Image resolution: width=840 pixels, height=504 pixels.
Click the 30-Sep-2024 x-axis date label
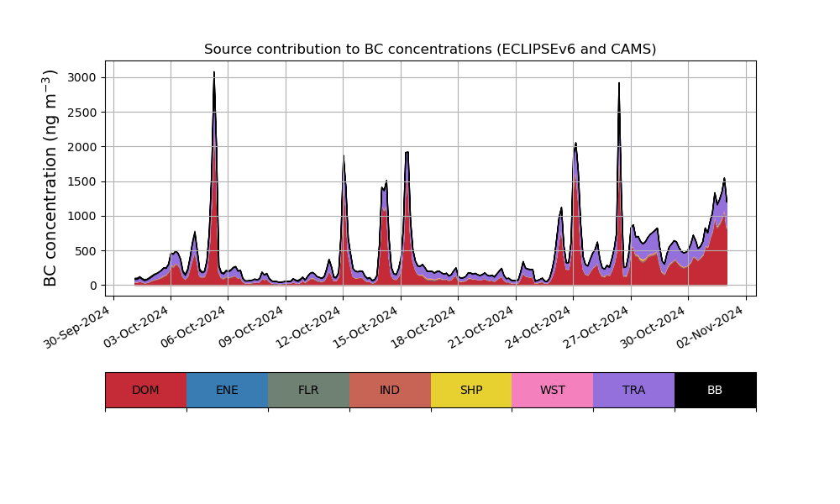[77, 328]
